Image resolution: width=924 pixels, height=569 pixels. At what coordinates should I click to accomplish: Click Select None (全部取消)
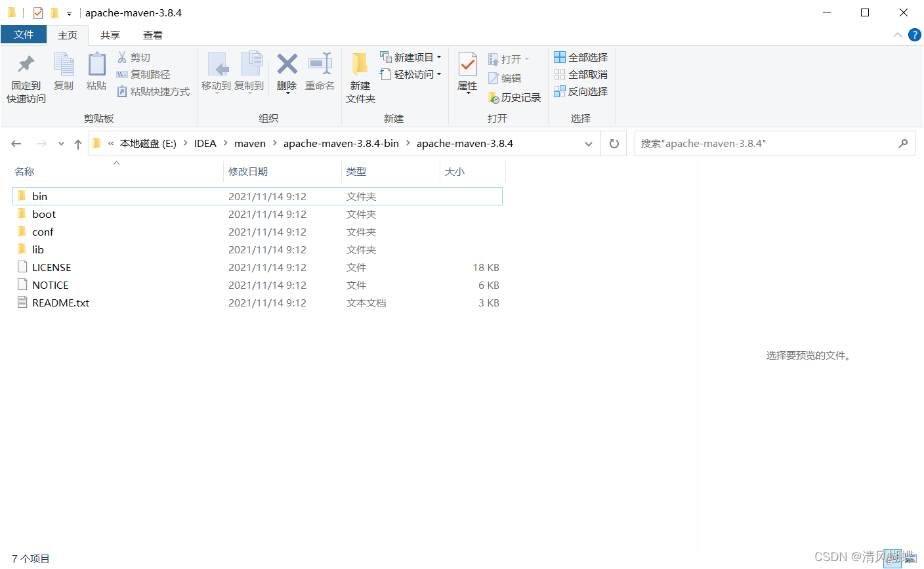click(x=581, y=74)
